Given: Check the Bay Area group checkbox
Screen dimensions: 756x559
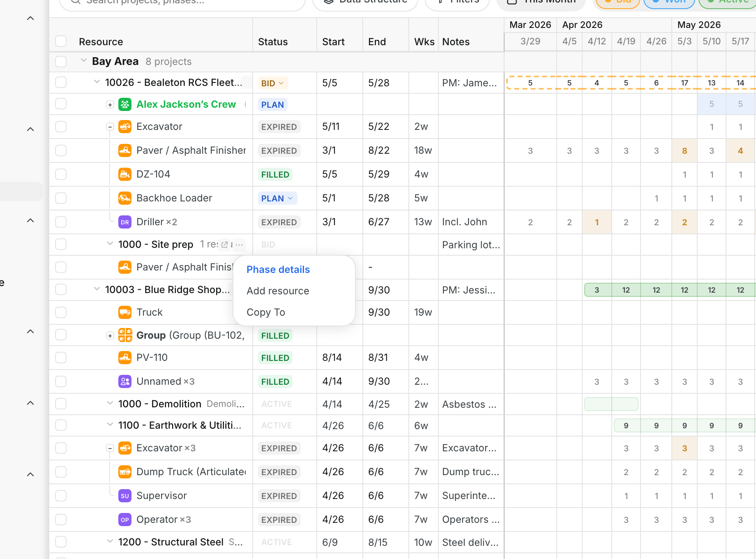Looking at the screenshot, I should point(61,62).
